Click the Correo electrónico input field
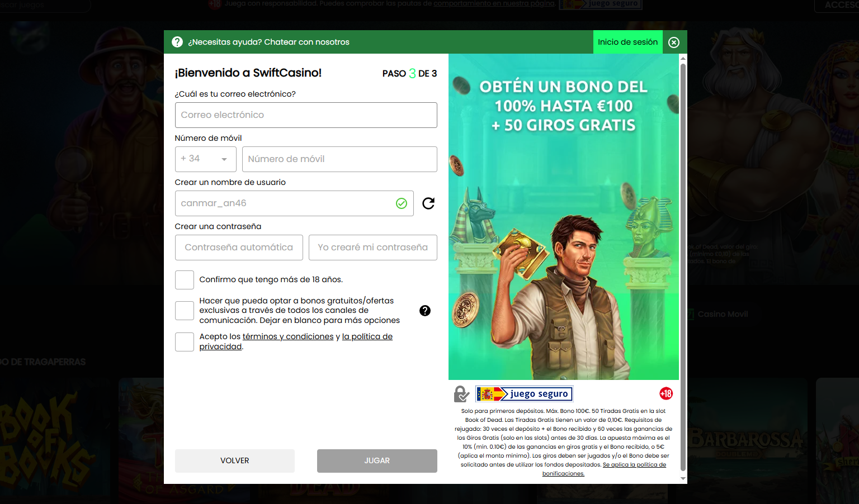 coord(306,115)
